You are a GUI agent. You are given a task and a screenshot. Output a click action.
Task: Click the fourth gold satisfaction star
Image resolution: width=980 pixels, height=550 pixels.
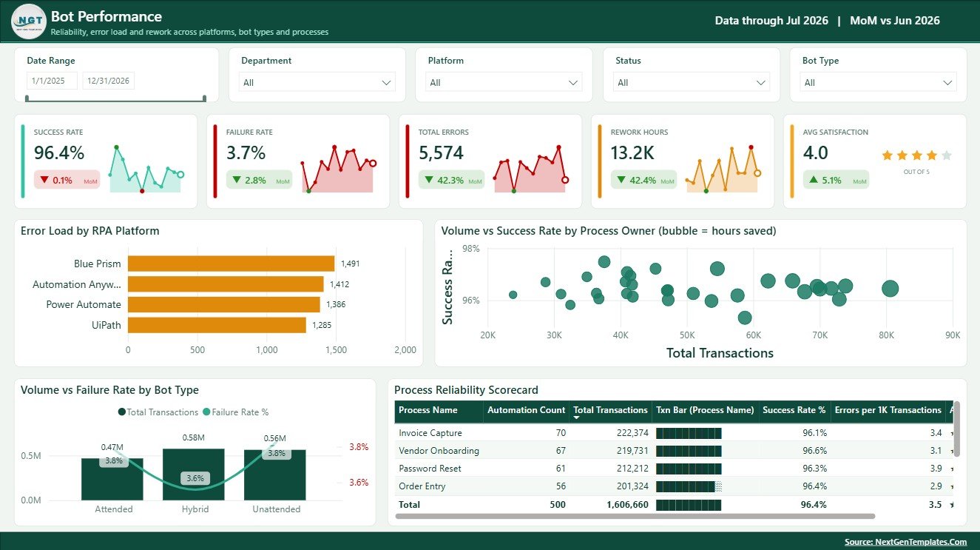click(931, 155)
